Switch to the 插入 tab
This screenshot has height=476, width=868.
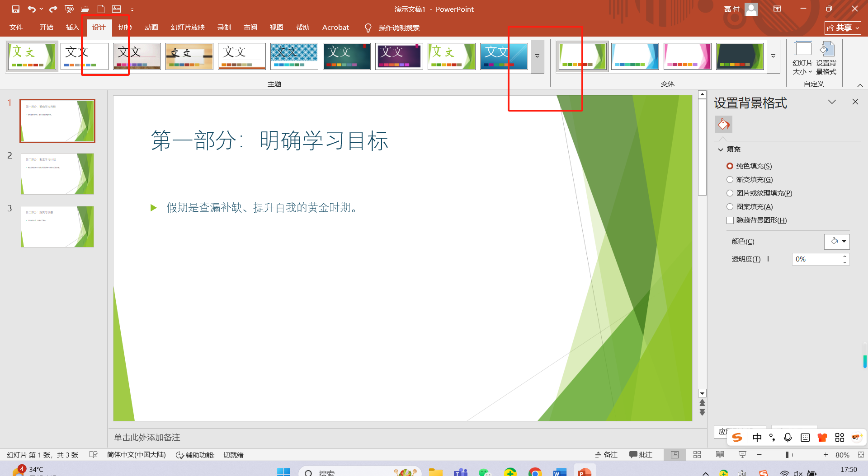(x=72, y=28)
